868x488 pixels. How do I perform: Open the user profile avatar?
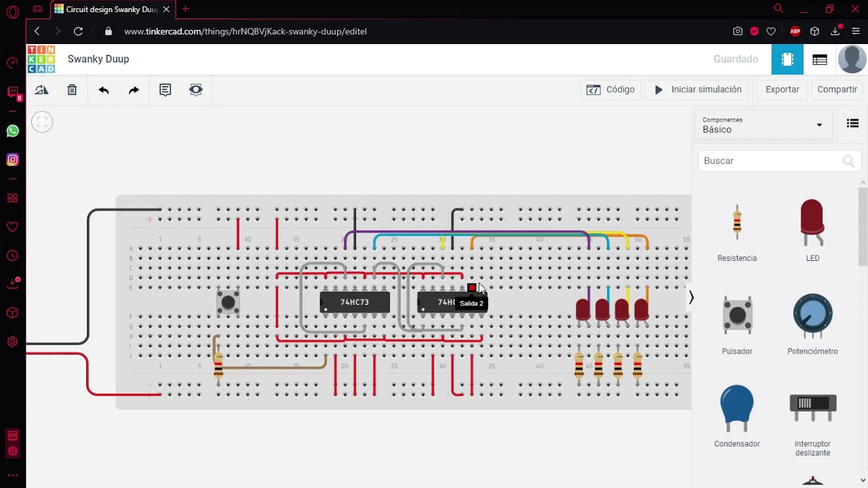[852, 60]
